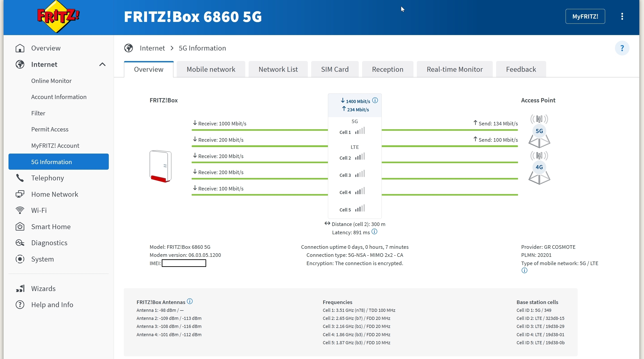Open the Reception tab
Viewport: 644px width, 359px height.
coord(388,69)
